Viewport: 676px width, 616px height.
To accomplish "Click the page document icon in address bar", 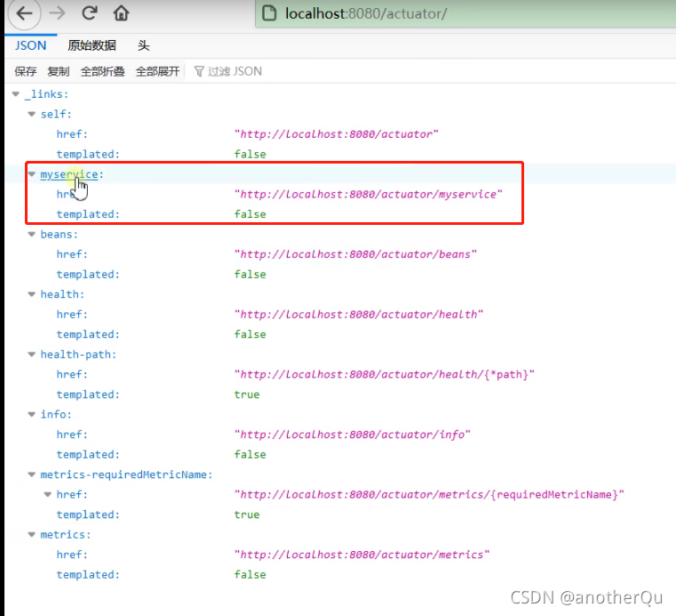I will tap(269, 13).
